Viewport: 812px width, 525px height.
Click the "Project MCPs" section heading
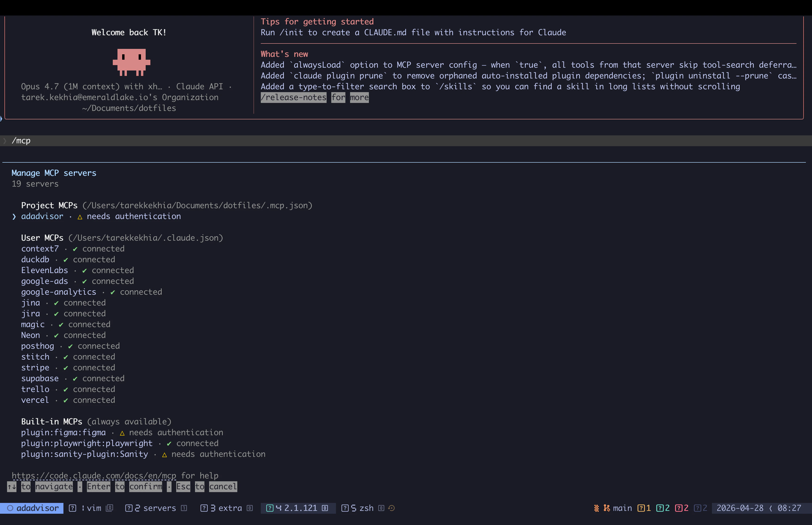(49, 205)
